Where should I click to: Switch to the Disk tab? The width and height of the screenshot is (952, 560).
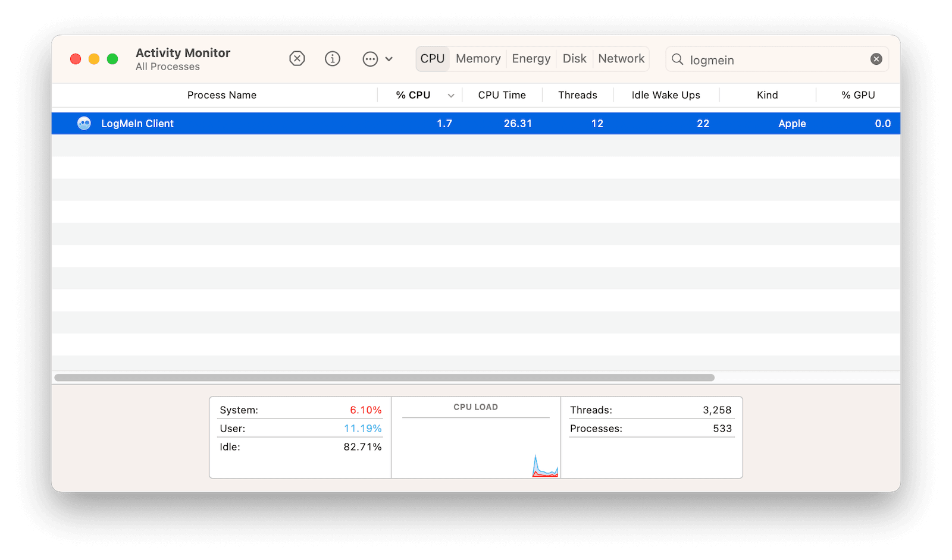coord(575,59)
